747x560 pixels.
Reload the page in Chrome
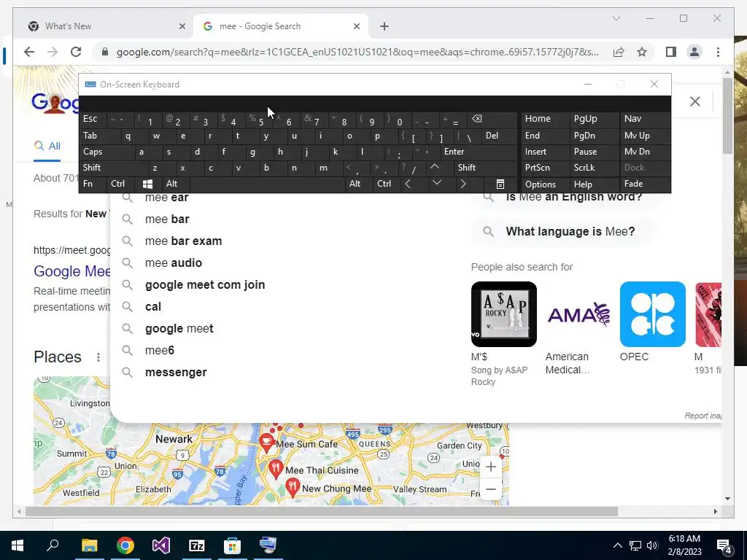pos(76,52)
